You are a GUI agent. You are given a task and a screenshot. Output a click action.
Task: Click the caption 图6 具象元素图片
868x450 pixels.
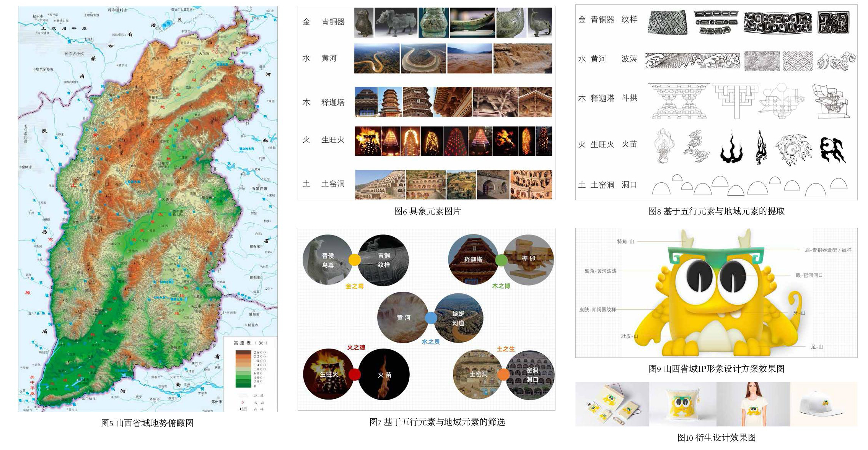tap(428, 211)
